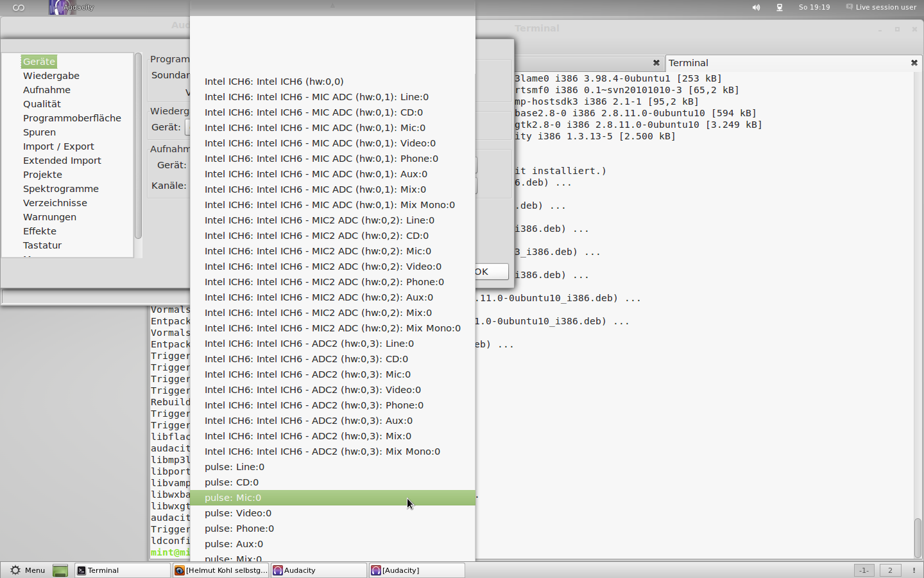Open the network icon in top panel
This screenshot has height=578, width=924.
(x=780, y=8)
